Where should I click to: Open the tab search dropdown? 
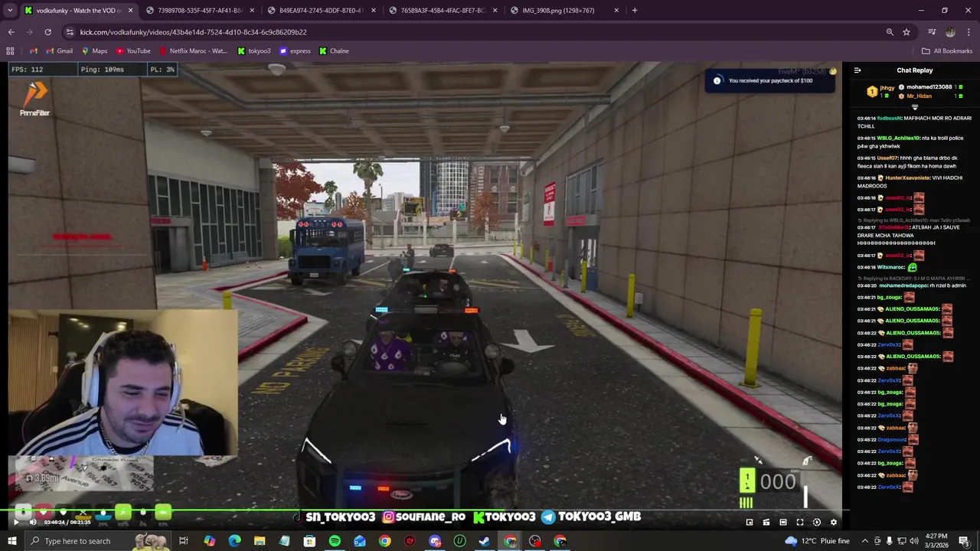click(11, 11)
